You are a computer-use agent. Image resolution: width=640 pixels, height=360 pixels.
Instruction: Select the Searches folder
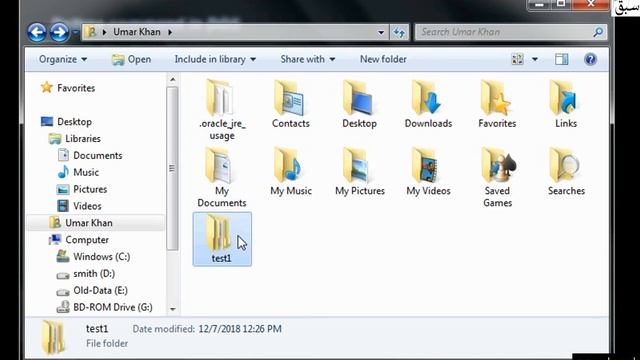[x=566, y=171]
